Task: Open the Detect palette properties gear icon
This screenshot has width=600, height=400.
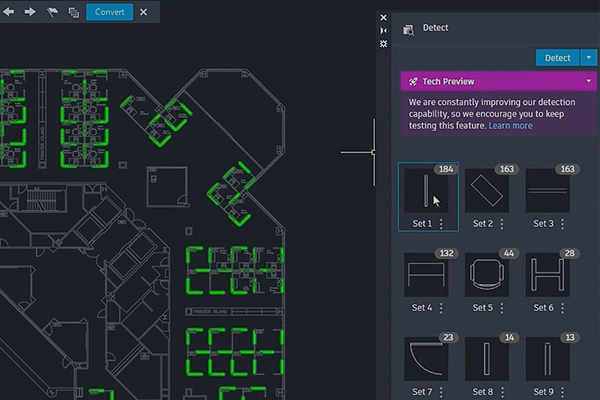Action: [384, 44]
